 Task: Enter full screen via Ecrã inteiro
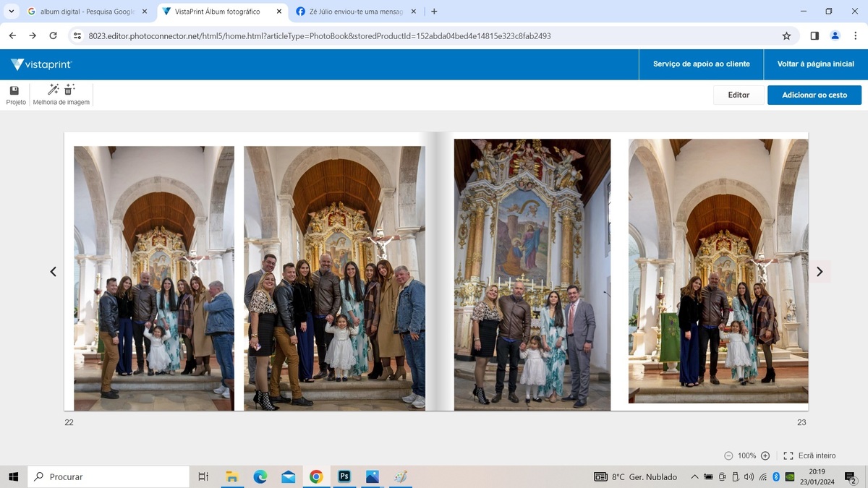[809, 455]
